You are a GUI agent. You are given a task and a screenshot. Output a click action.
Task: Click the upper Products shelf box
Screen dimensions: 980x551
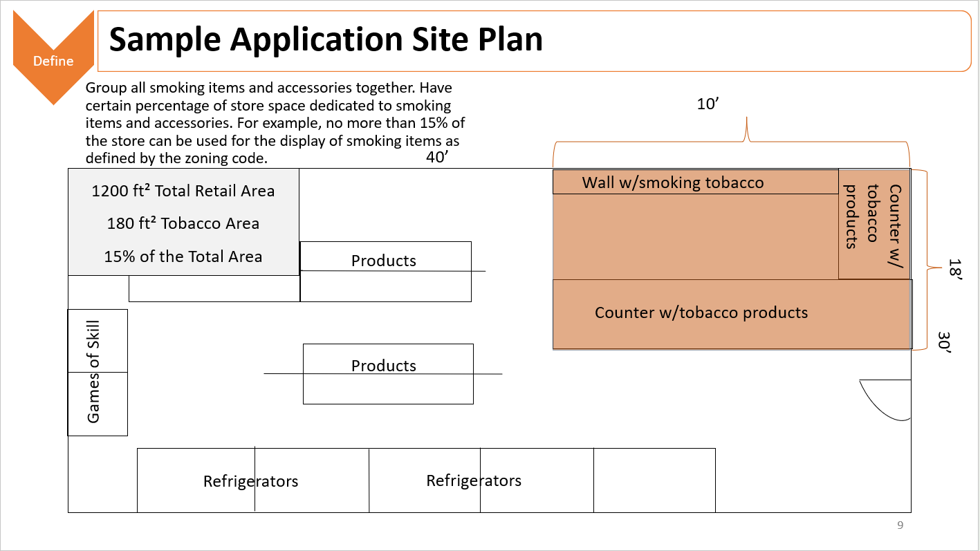pos(386,272)
